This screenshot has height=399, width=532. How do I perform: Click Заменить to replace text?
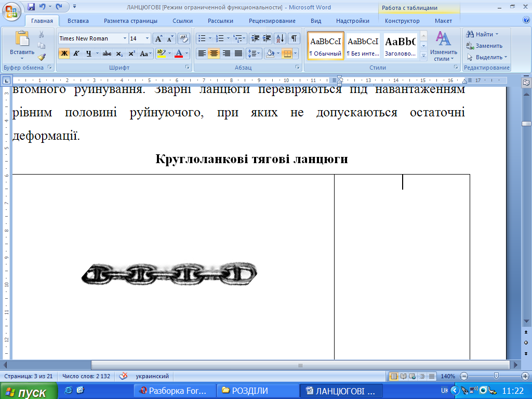[x=484, y=46]
